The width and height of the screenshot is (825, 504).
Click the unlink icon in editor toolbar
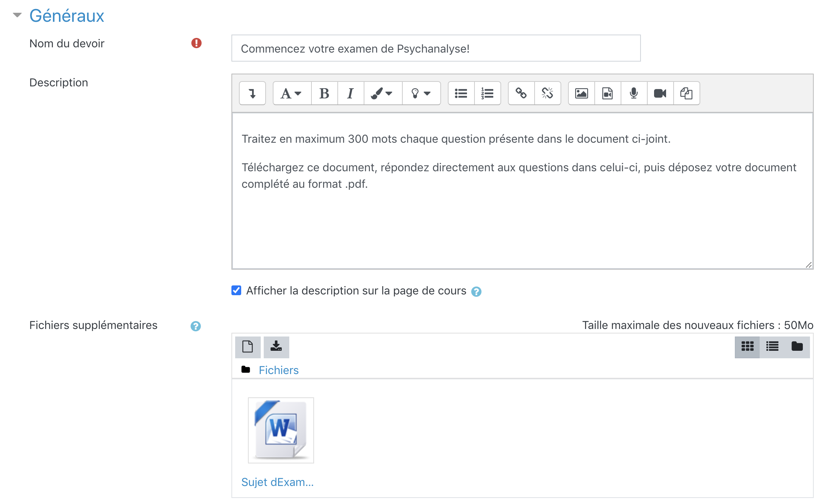[x=547, y=93]
